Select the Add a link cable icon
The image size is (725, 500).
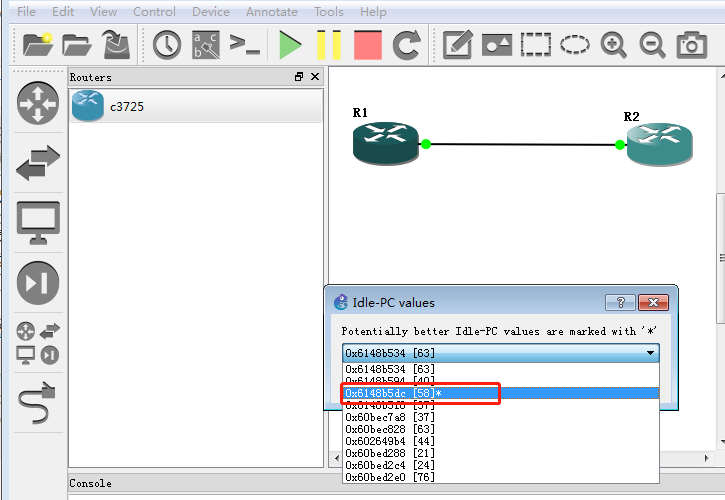click(x=37, y=402)
